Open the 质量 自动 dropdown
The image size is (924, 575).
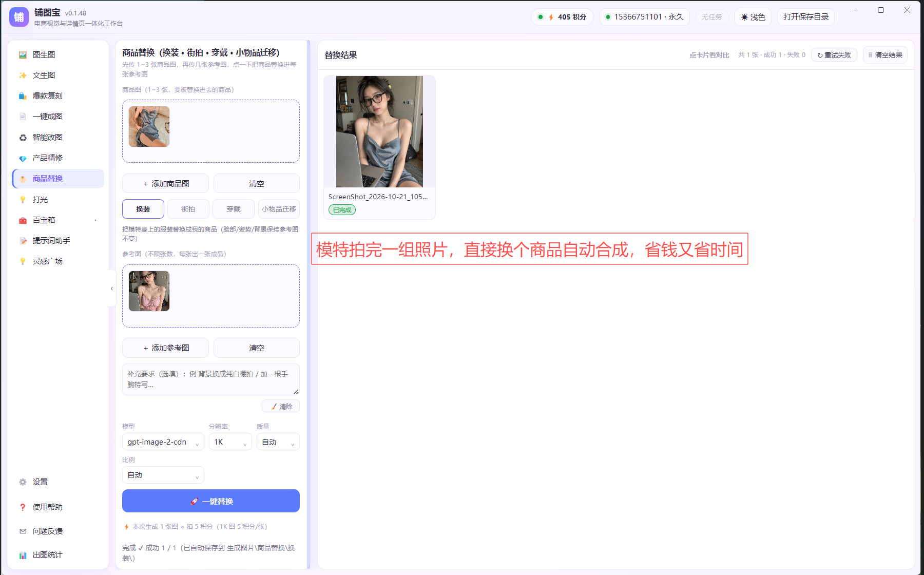[x=278, y=442]
